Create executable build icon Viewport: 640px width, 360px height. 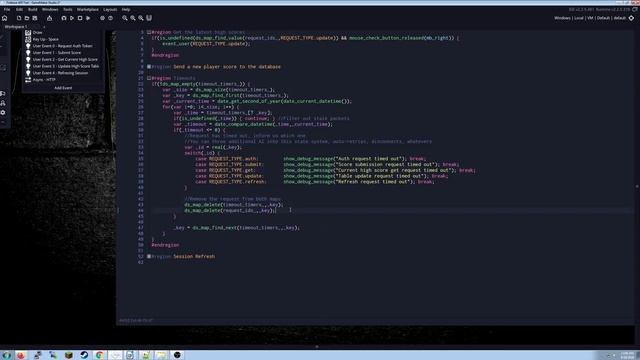(x=49, y=18)
